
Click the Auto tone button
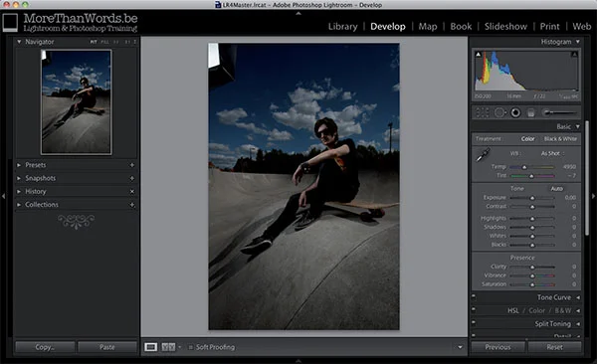[556, 189]
